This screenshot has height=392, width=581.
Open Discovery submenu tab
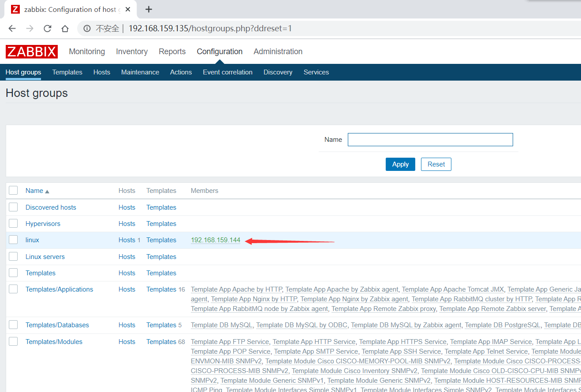coord(278,72)
